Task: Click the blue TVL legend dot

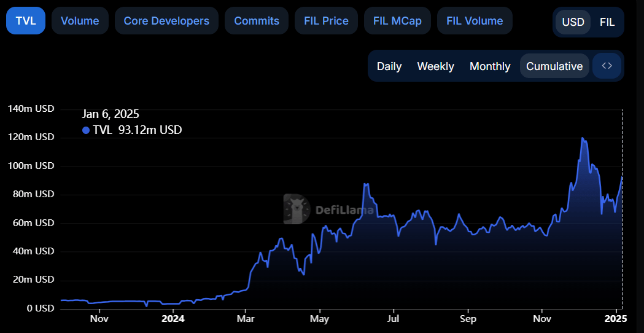Action: (x=86, y=130)
